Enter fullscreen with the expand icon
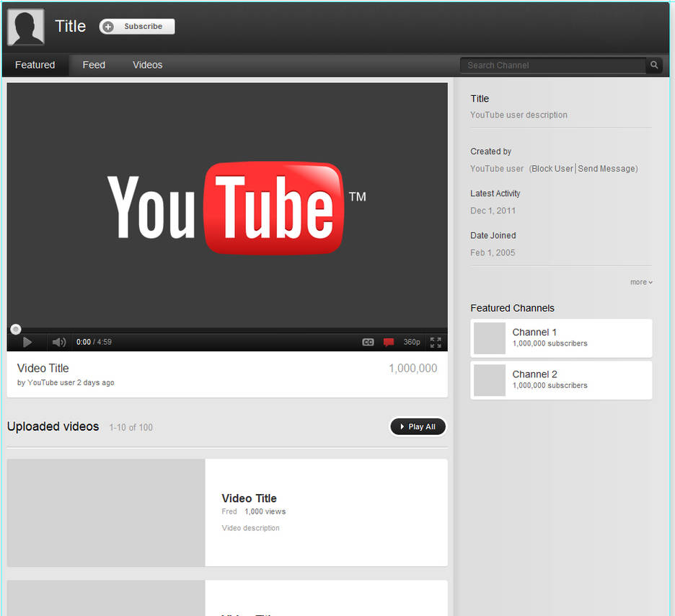Image resolution: width=675 pixels, height=616 pixels. pyautogui.click(x=436, y=342)
